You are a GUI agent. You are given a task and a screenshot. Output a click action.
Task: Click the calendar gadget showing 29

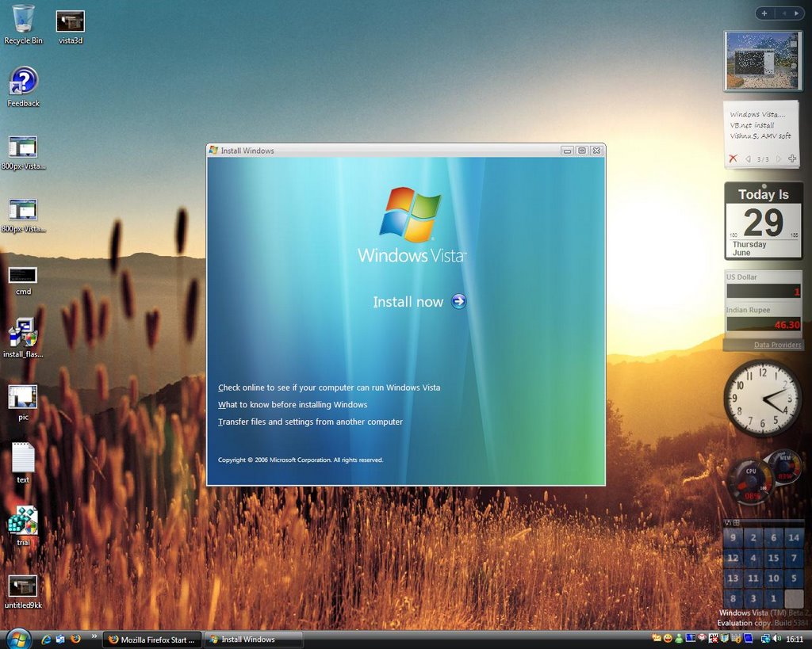tap(764, 221)
